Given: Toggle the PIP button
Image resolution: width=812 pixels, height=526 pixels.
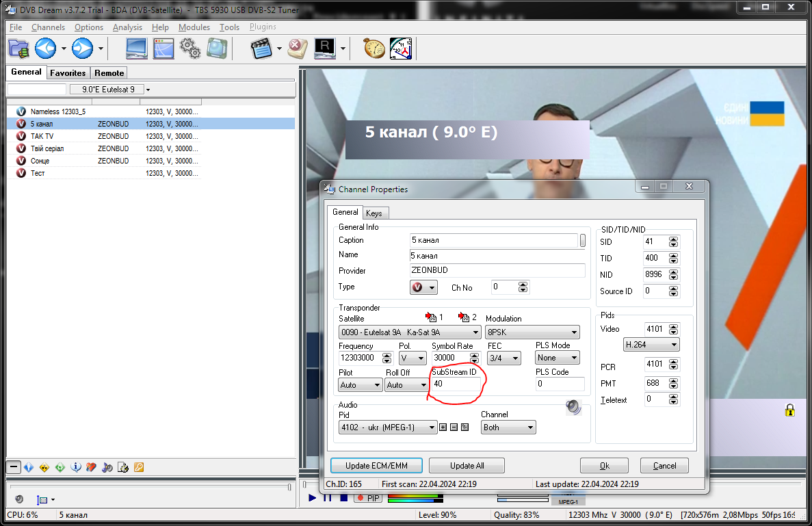Looking at the screenshot, I should click(369, 498).
